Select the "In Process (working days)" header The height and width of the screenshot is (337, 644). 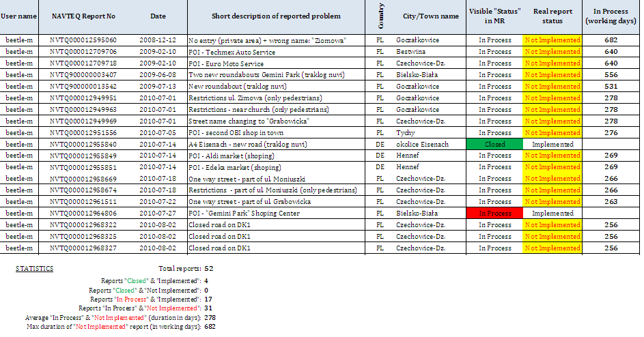[611, 16]
